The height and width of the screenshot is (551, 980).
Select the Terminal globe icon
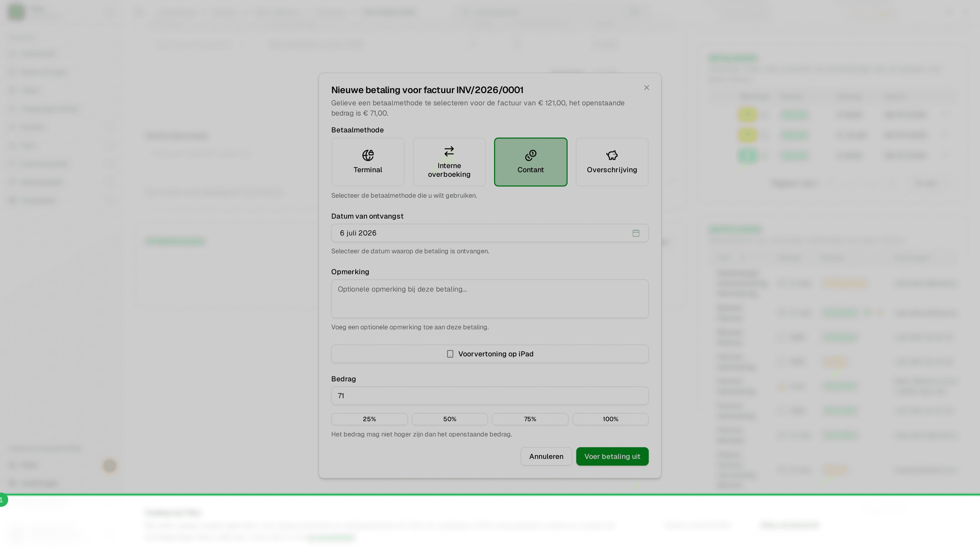point(367,155)
